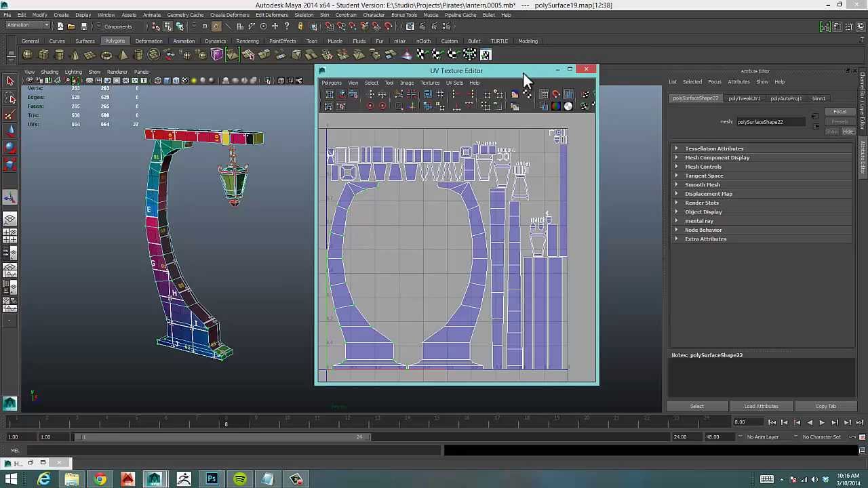Click frame 8 marker on timeline
868x488 pixels.
click(x=226, y=423)
